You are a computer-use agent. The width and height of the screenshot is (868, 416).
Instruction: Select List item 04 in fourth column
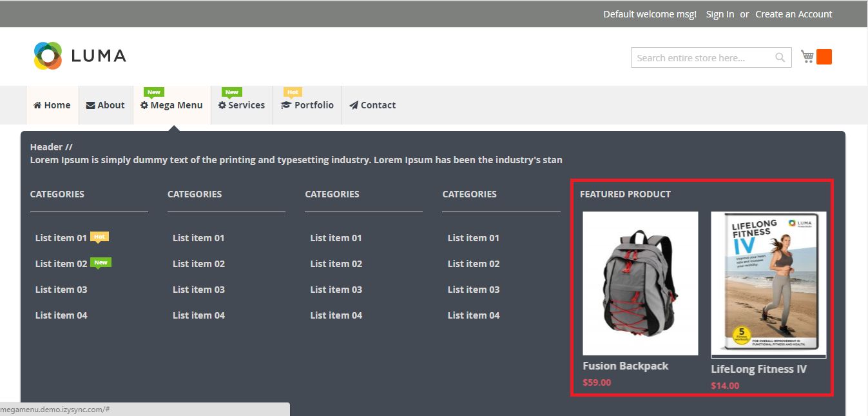coord(474,315)
